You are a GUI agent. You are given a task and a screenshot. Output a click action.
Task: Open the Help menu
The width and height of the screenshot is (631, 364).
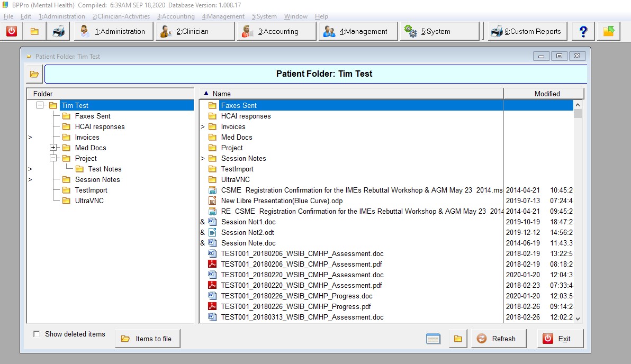pyautogui.click(x=321, y=16)
